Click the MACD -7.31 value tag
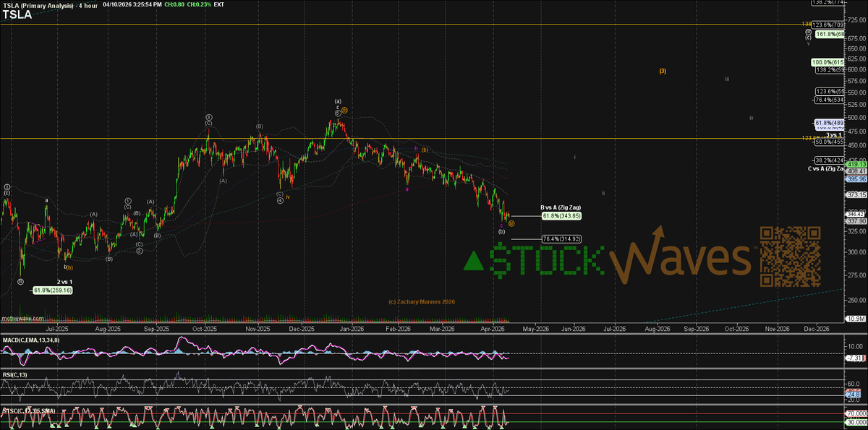The height and width of the screenshot is (430, 868). (x=856, y=358)
